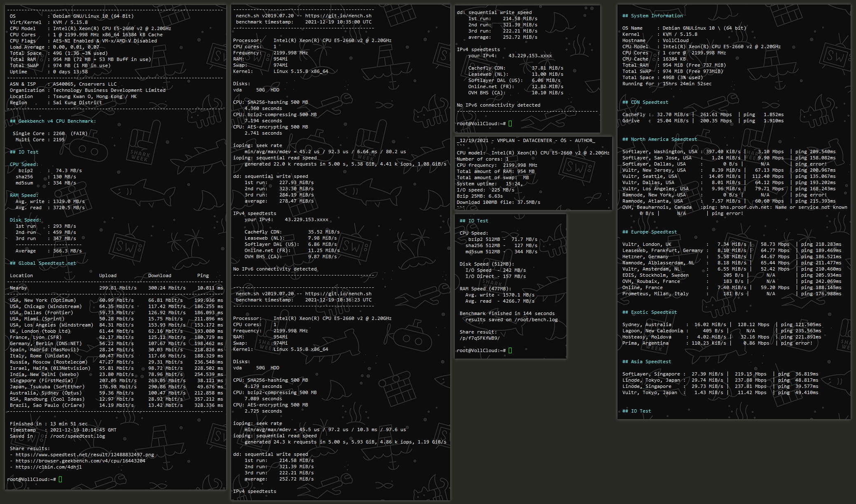Select the '## System Information' heading
This screenshot has width=856, height=504.
[652, 16]
